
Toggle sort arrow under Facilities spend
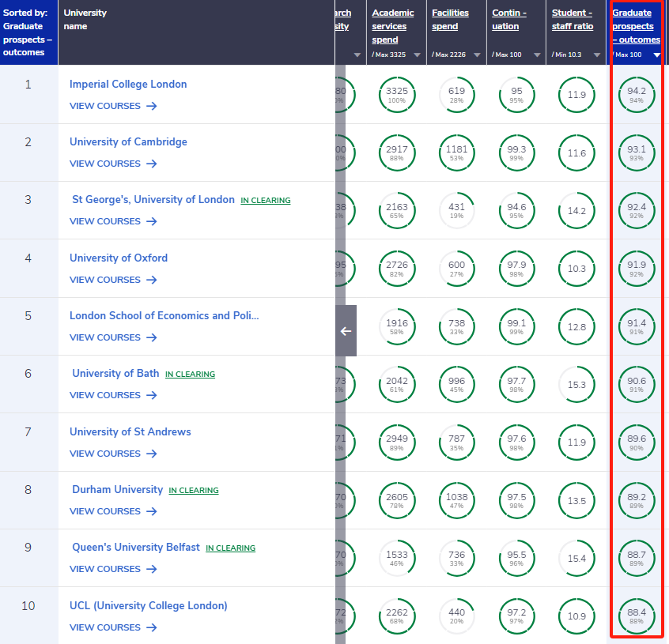tap(477, 55)
